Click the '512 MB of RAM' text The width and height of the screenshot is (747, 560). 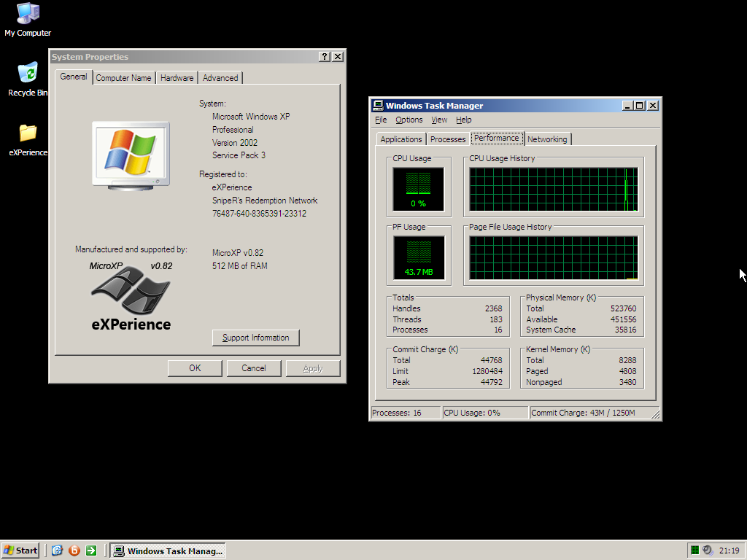239,266
